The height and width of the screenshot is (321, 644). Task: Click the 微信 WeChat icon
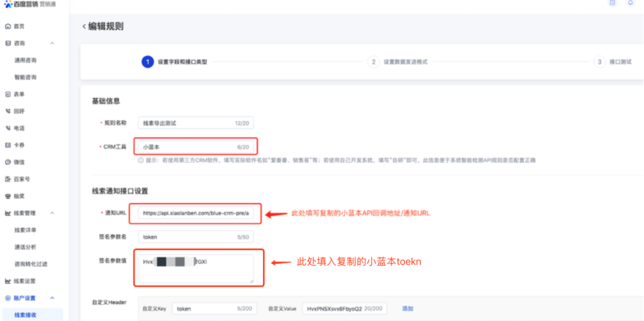(x=8, y=162)
